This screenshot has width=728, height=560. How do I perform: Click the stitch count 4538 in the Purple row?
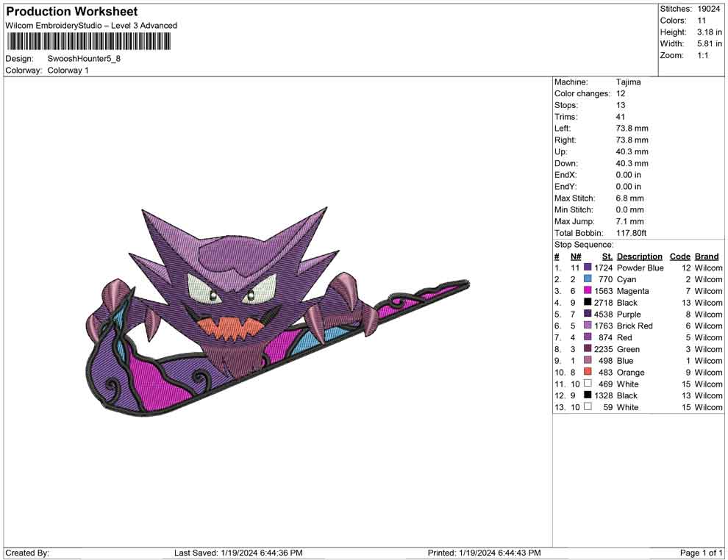coord(603,314)
